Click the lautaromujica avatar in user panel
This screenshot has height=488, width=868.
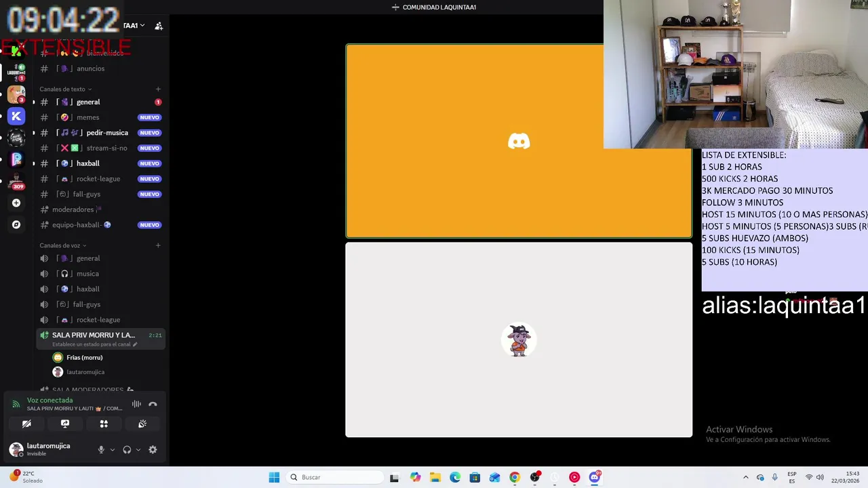point(16,449)
